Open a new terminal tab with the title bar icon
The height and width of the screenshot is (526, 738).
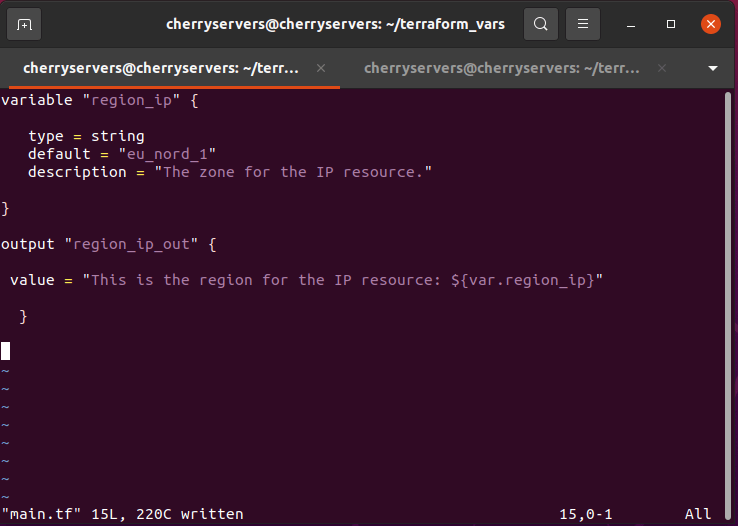point(25,24)
